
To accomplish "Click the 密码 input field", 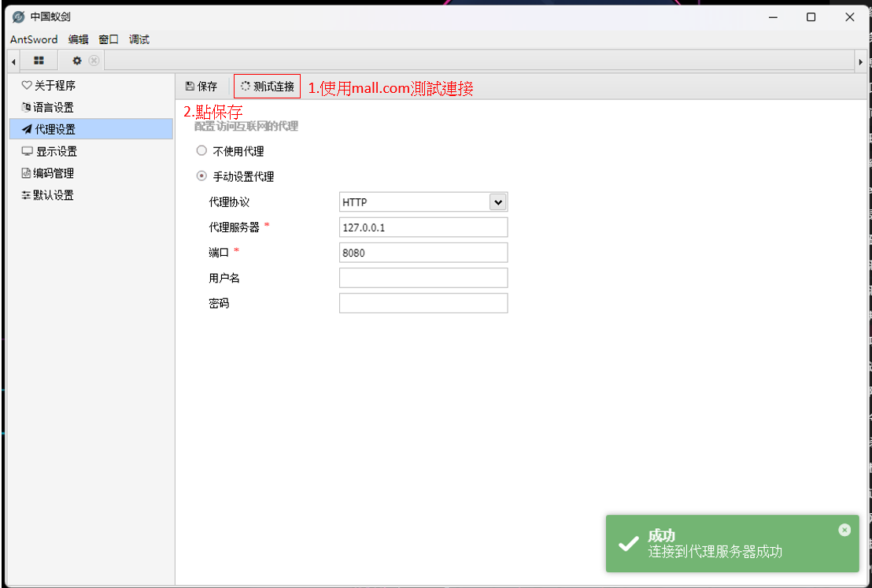I will (423, 303).
